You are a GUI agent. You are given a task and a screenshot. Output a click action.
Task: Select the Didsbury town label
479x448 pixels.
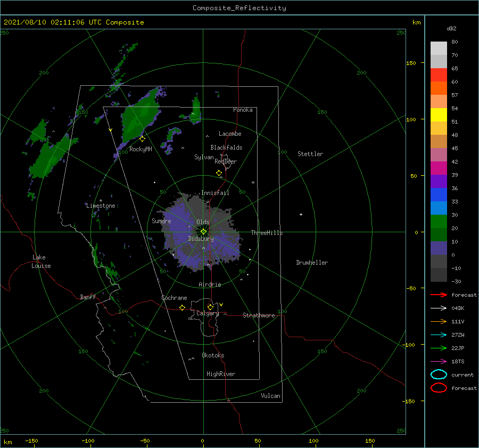[201, 239]
